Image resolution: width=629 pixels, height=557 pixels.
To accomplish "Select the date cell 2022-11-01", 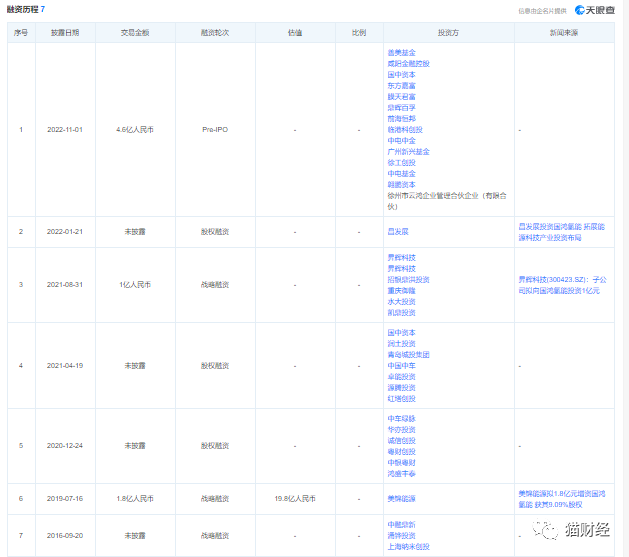I will tap(65, 130).
